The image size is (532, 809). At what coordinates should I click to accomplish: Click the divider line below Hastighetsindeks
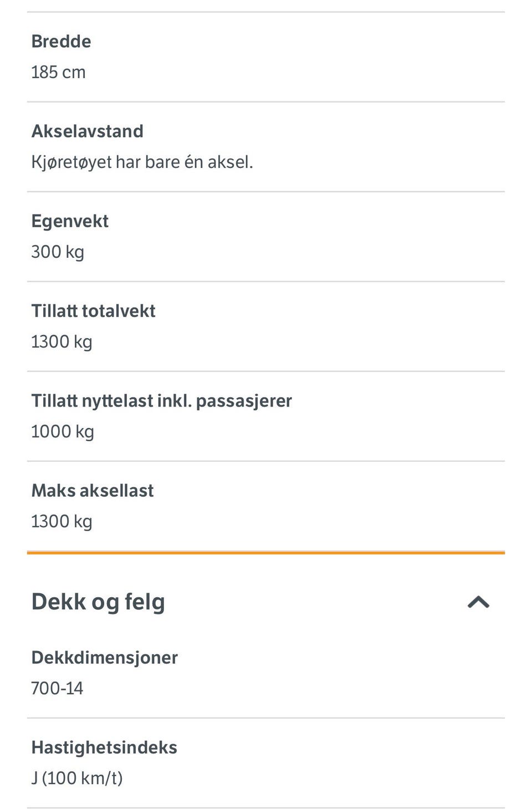click(266, 808)
